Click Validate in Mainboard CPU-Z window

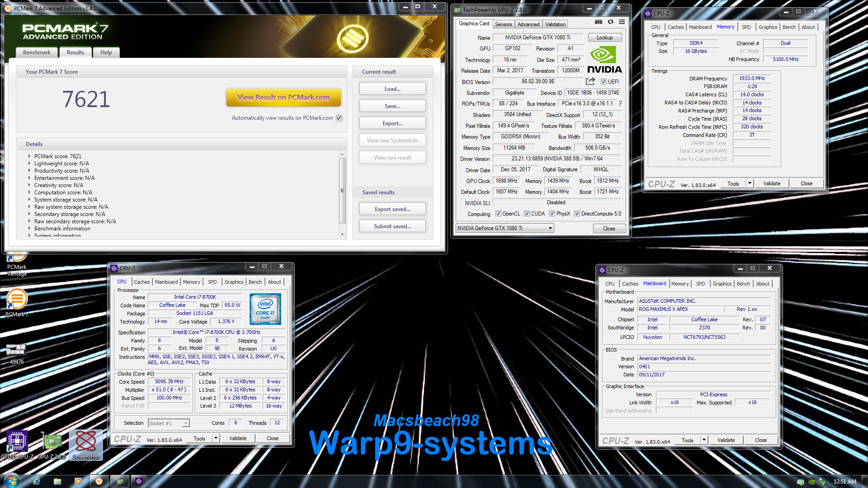click(726, 440)
